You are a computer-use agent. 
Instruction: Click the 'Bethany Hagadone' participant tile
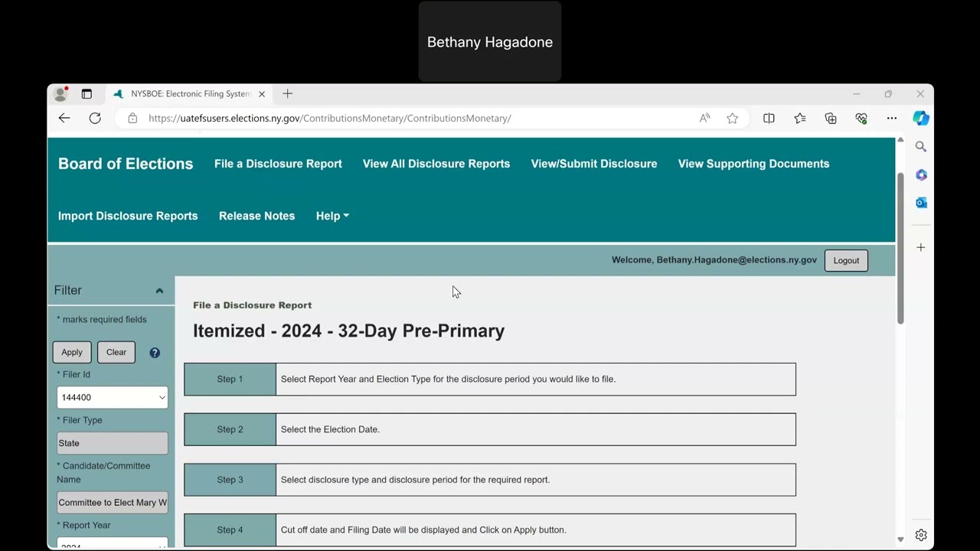point(490,41)
